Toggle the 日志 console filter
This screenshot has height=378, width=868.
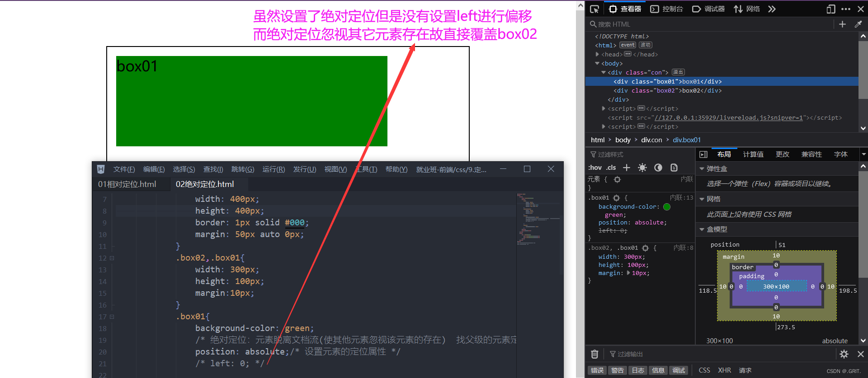pos(638,370)
